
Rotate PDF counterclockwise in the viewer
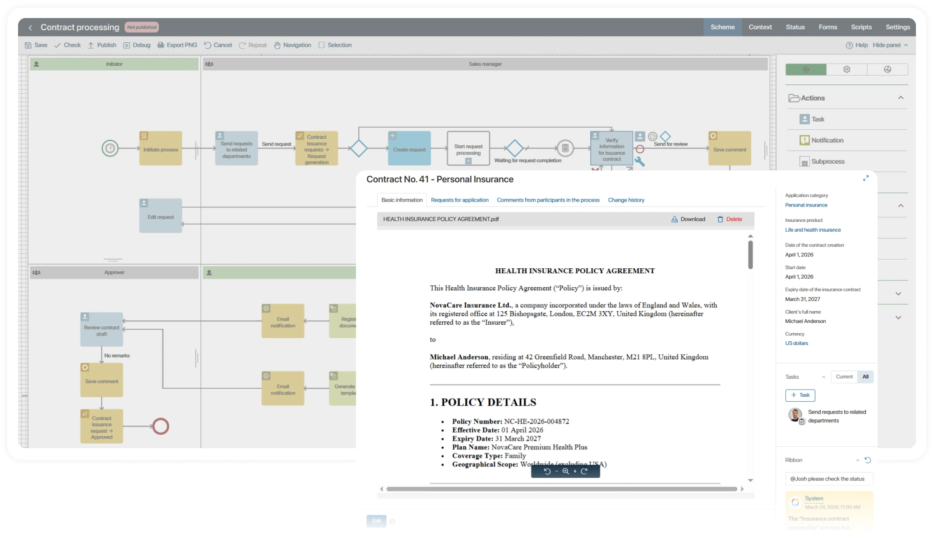tap(547, 471)
